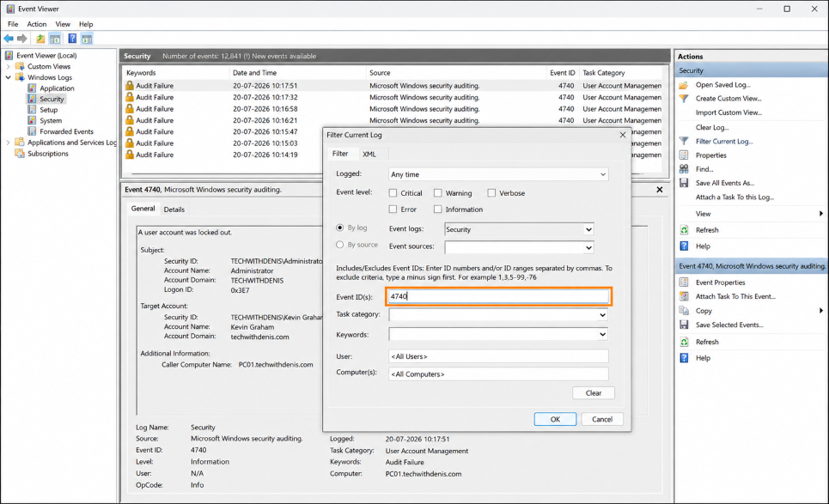Click Save All Events As disk icon

pos(684,183)
